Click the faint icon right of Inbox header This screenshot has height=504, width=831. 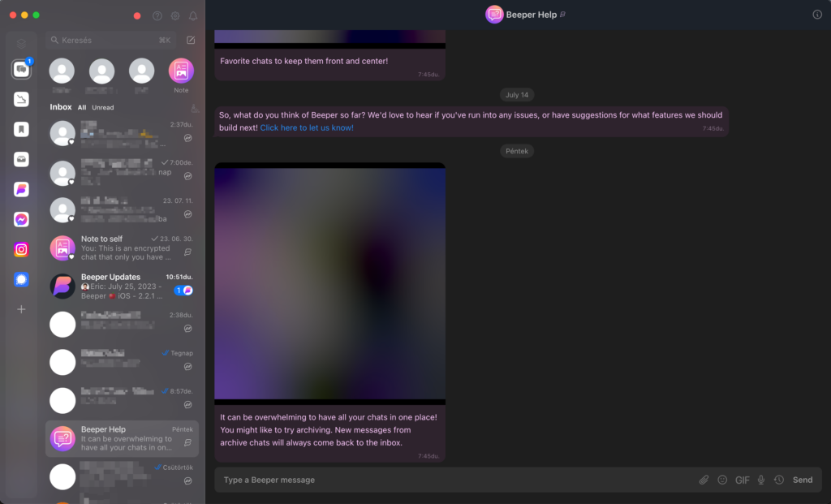point(195,108)
